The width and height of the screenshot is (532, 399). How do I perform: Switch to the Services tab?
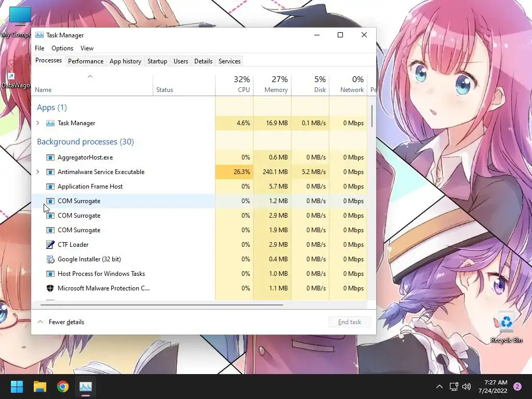[229, 61]
